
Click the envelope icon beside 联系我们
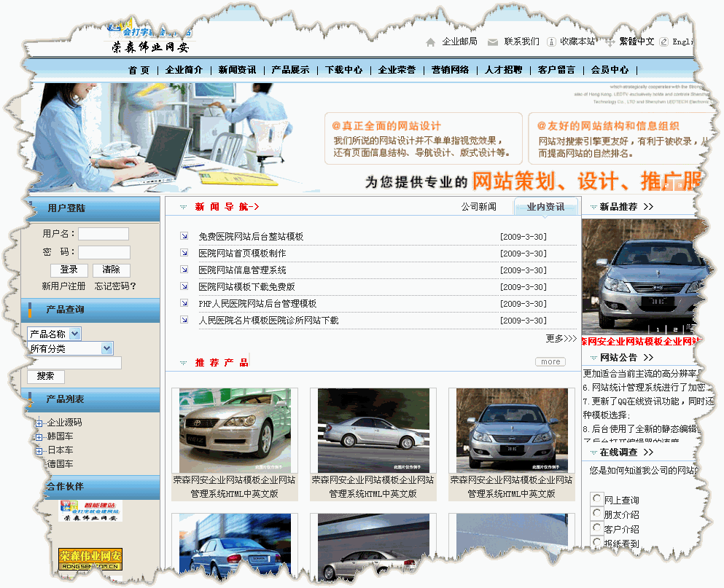493,42
